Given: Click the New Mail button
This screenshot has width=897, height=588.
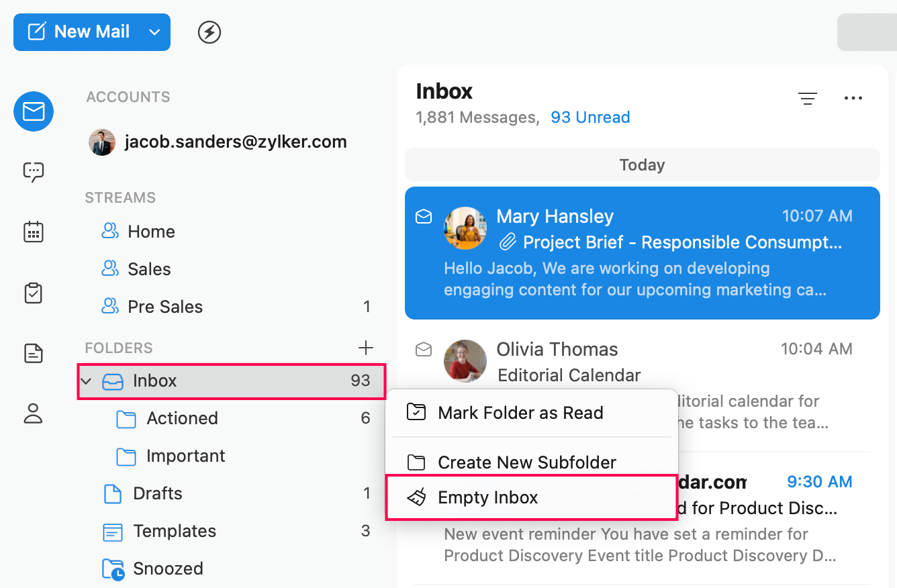Looking at the screenshot, I should tap(79, 32).
